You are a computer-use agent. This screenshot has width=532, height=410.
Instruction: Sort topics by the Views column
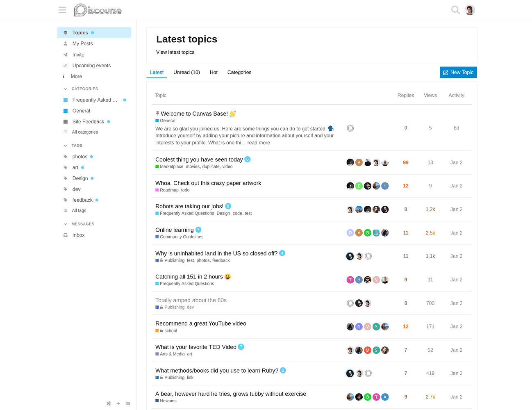pyautogui.click(x=430, y=95)
